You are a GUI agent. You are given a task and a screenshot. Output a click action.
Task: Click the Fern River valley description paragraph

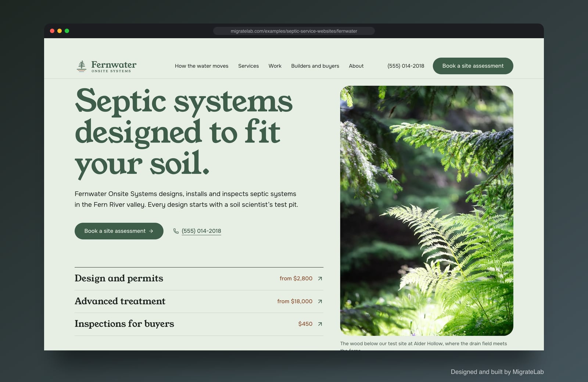(186, 199)
